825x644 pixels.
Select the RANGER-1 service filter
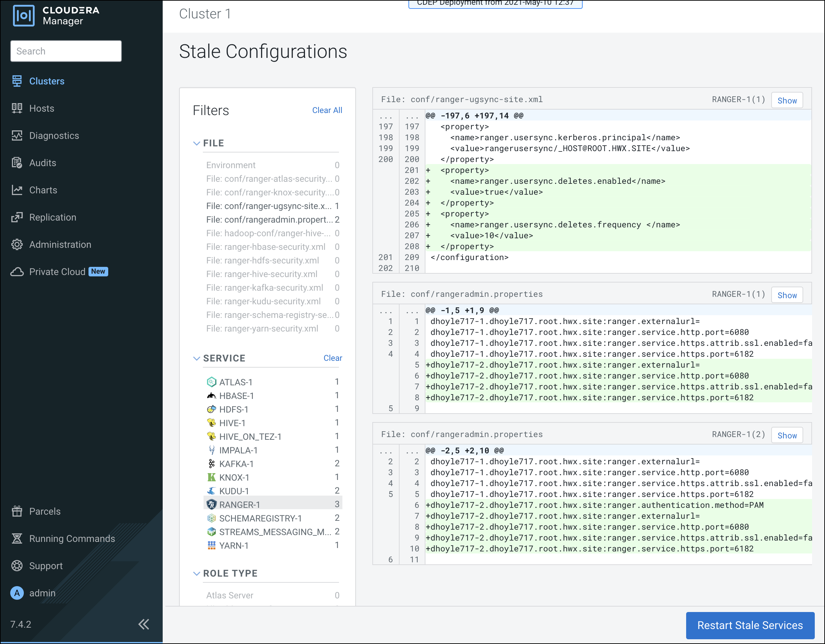240,505
